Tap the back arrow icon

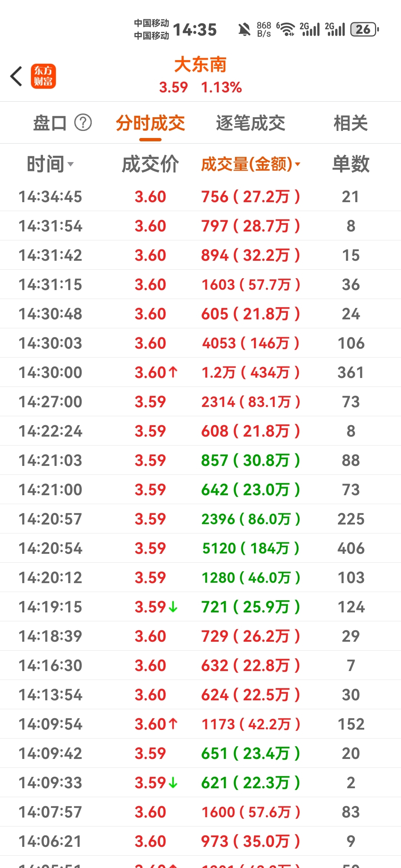(x=16, y=76)
